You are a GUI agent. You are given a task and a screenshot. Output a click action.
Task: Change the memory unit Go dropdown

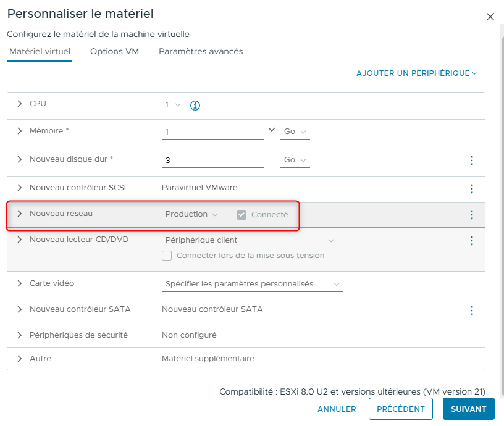click(295, 132)
